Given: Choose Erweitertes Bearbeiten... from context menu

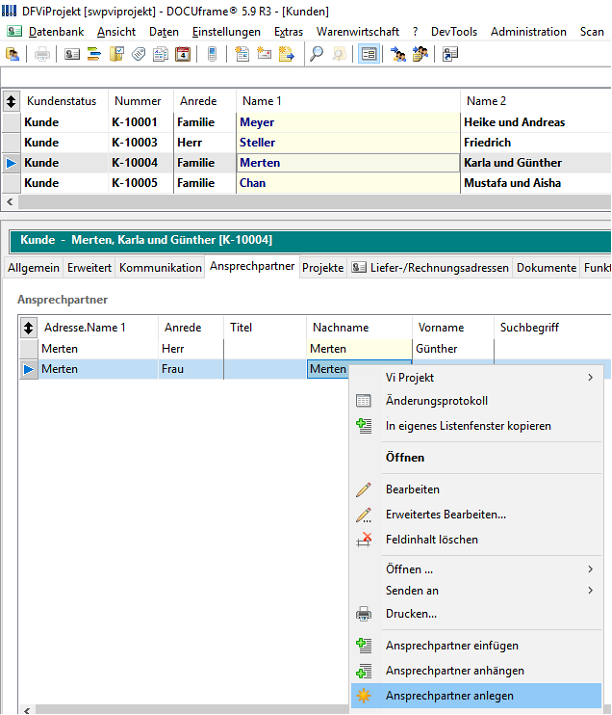Looking at the screenshot, I should click(x=476, y=514).
